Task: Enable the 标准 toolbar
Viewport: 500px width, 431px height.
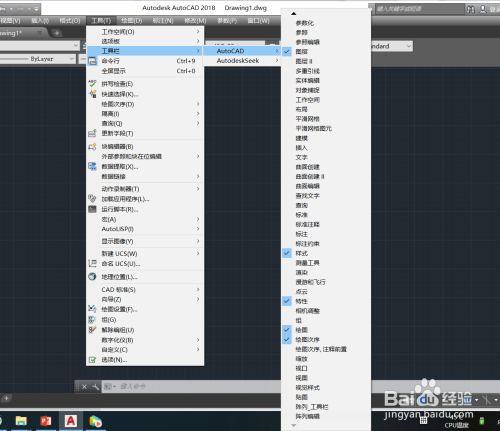Action: click(326, 215)
